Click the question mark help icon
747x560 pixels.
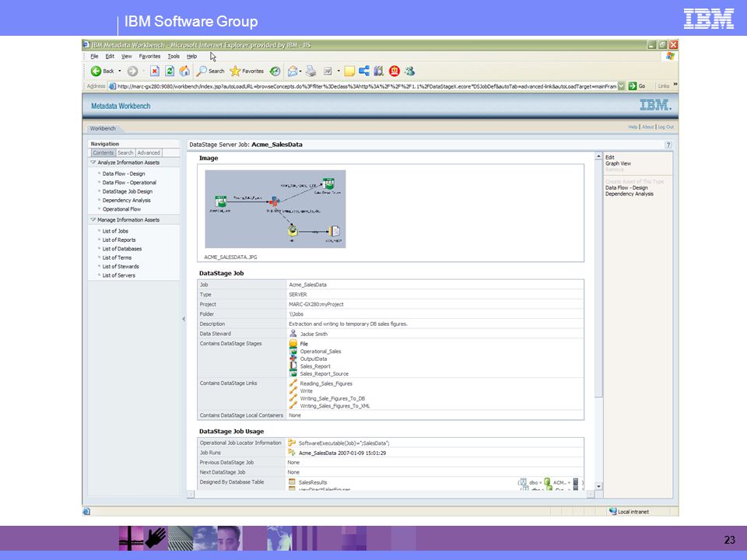point(668,145)
